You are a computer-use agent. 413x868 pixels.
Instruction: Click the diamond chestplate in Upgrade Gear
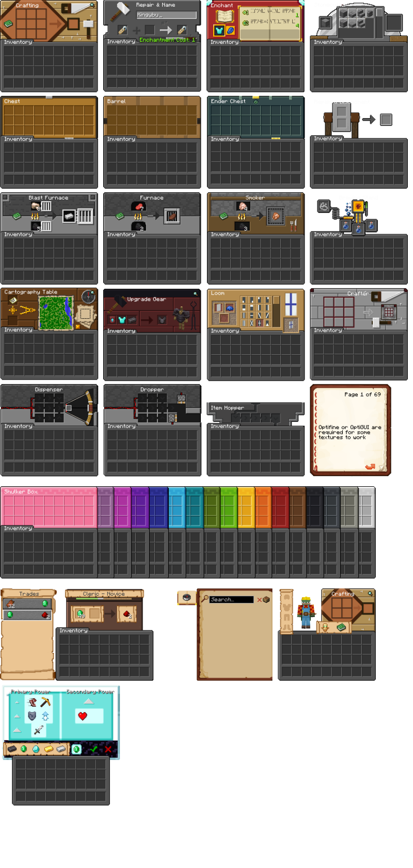point(122,320)
